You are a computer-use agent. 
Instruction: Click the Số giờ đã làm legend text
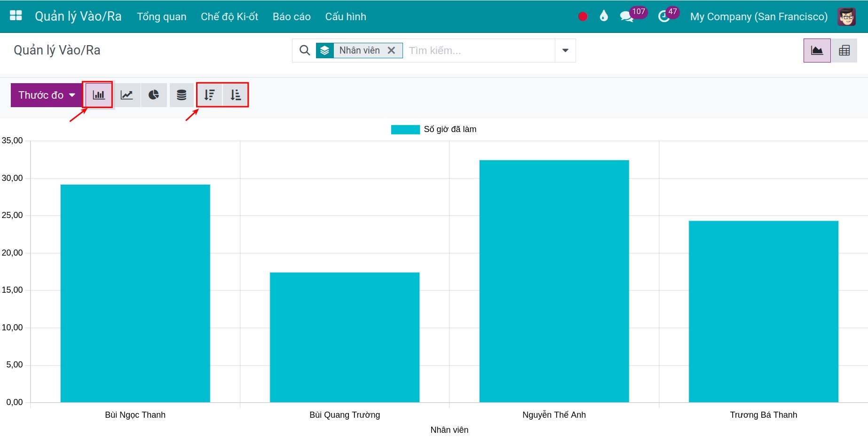pyautogui.click(x=450, y=129)
